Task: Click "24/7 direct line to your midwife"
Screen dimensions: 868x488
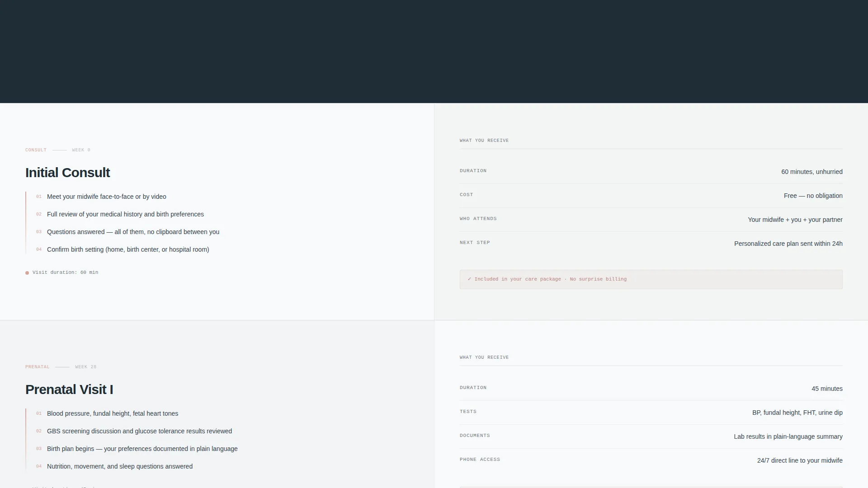Action: pos(799,460)
